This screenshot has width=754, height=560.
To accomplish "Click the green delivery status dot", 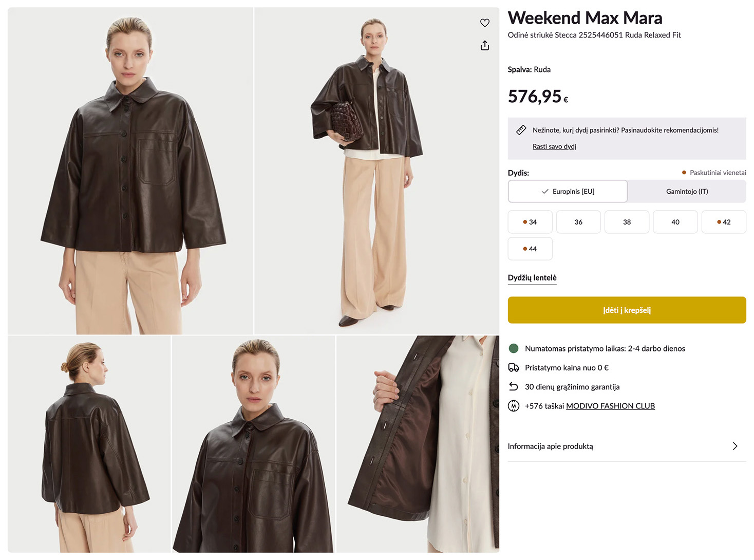I will coord(513,348).
